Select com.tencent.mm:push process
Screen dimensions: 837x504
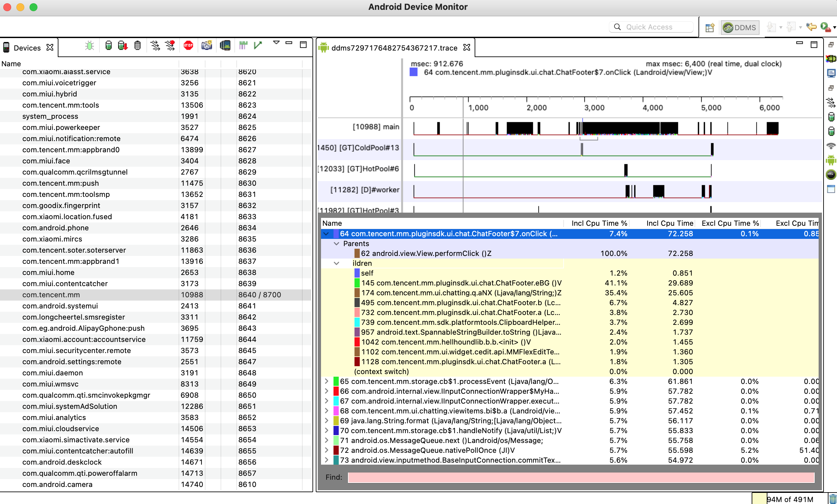coord(156,183)
